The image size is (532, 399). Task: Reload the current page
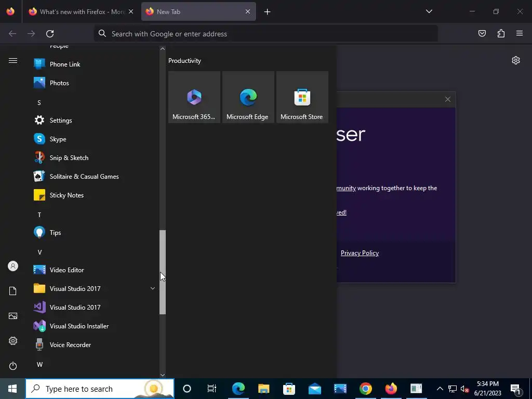[50, 34]
